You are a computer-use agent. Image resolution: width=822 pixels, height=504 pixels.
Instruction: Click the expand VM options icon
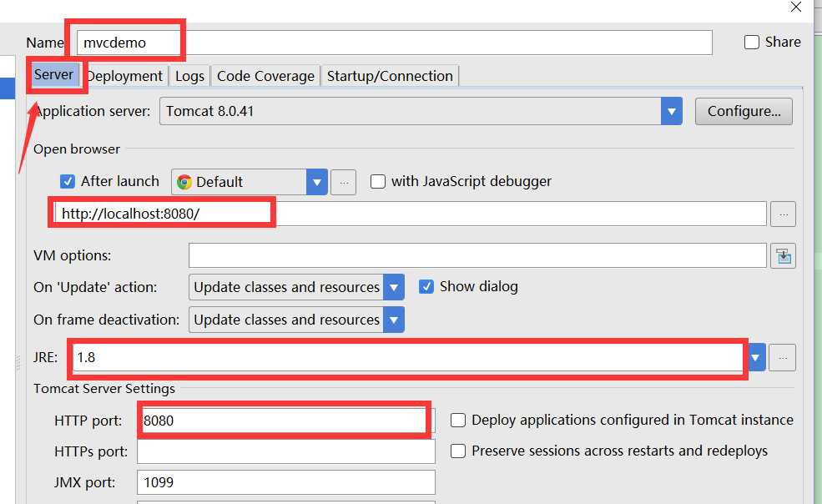click(784, 256)
